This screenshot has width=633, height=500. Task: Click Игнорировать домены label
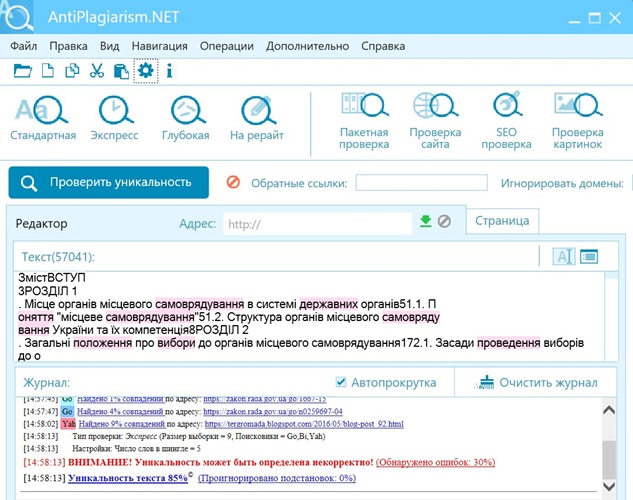coord(562,183)
